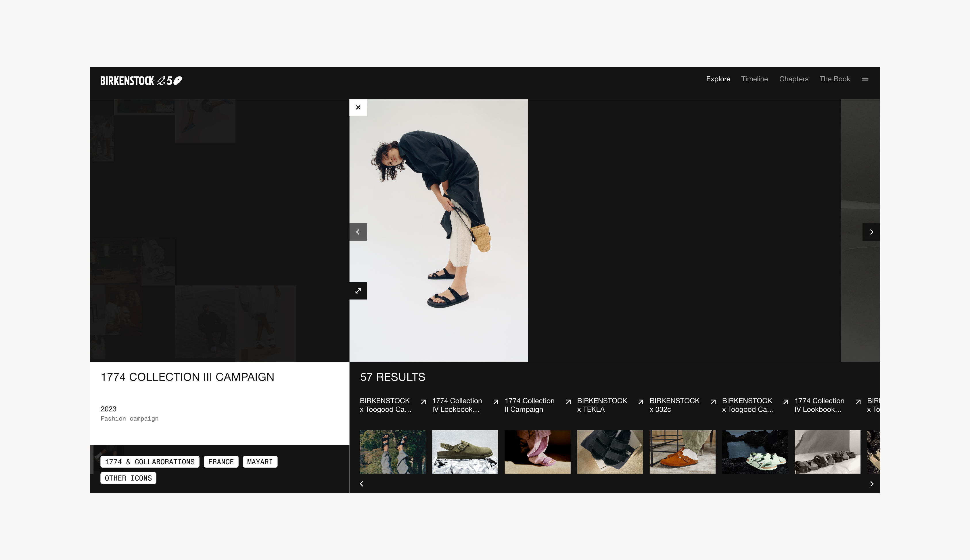Open thumbnail of pink sandal and trousers

pos(538,452)
